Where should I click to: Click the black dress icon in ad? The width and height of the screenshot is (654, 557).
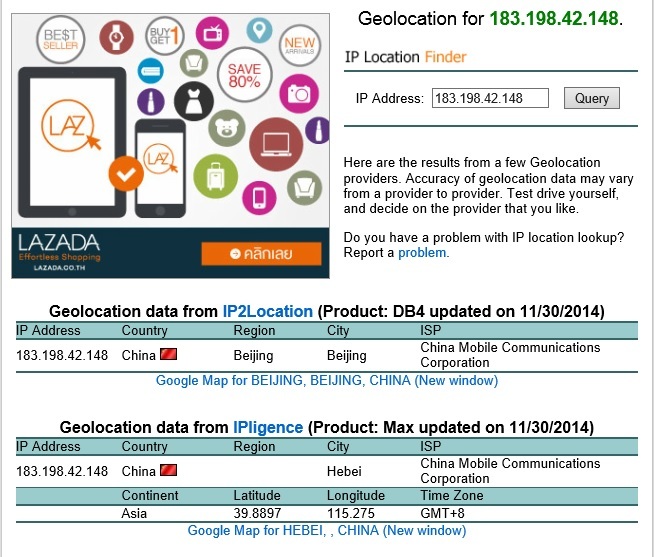click(194, 101)
